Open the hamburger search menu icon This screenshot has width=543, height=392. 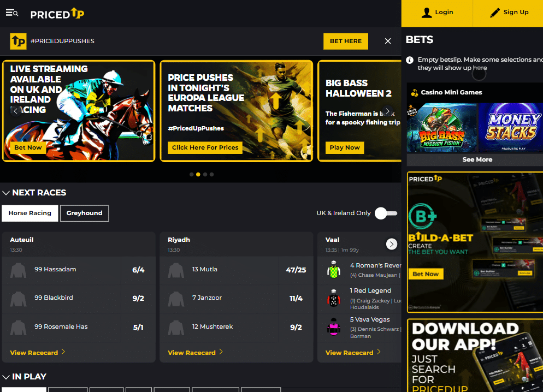[12, 13]
